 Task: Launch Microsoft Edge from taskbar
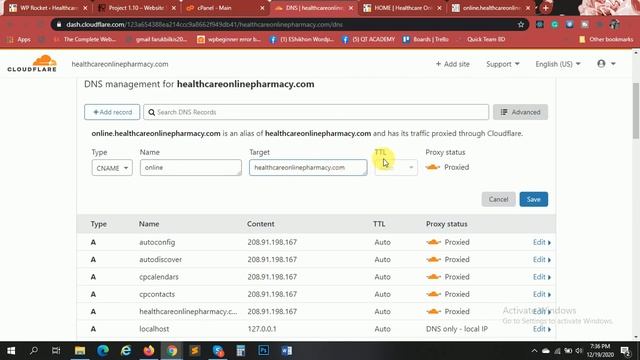coord(103,351)
